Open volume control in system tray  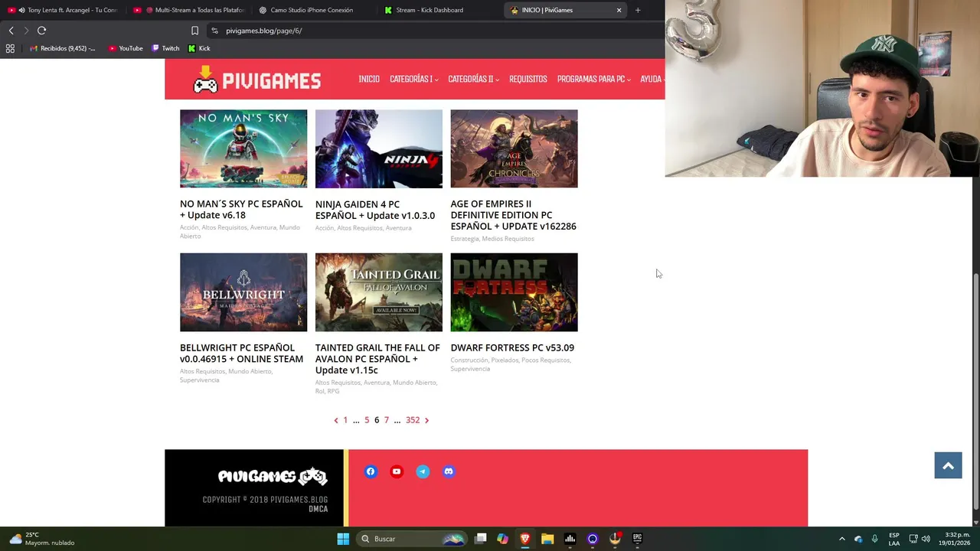(926, 539)
